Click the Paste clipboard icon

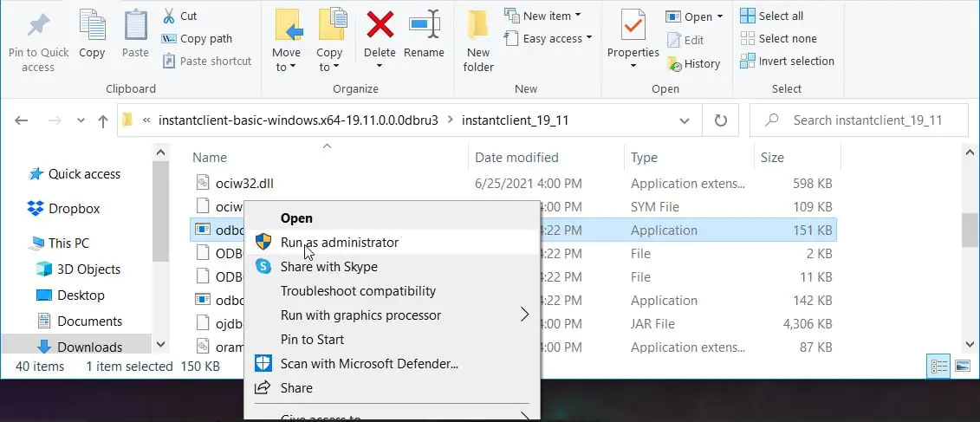pos(135,25)
